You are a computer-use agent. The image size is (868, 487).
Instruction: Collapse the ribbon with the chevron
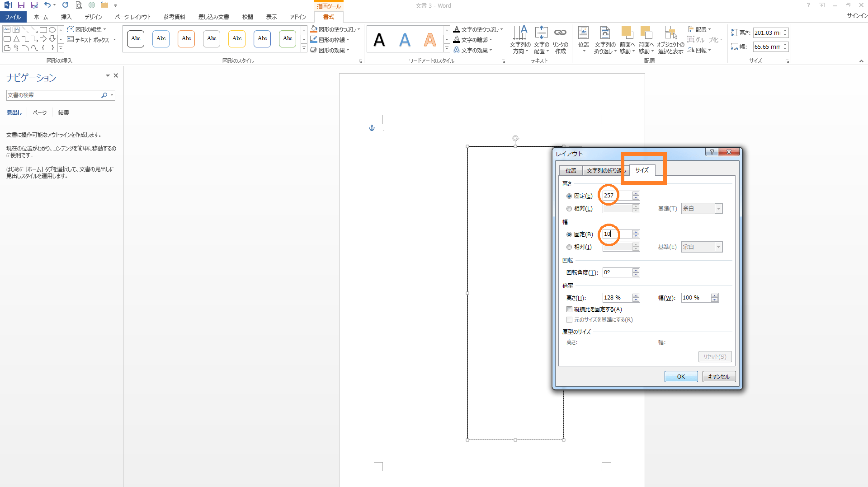tap(861, 61)
